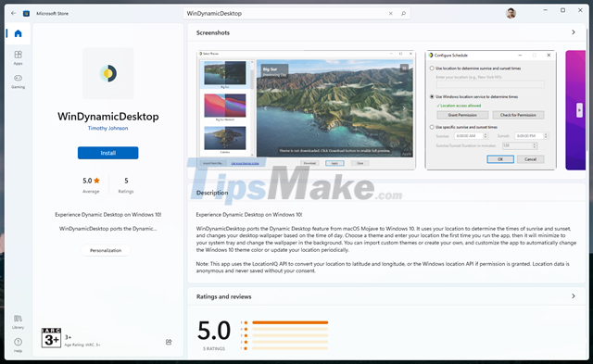Click the Microsoft Store logo icon
Image resolution: width=593 pixels, height=364 pixels.
[26, 13]
